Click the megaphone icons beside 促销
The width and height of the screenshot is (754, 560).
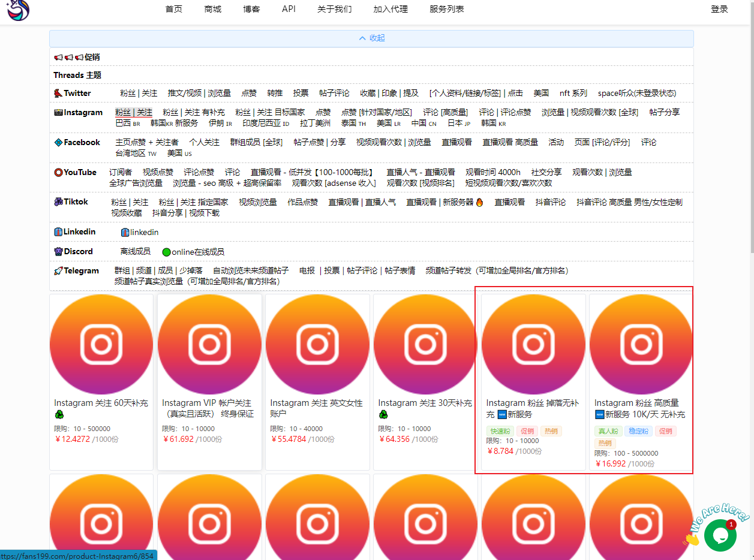coord(68,58)
